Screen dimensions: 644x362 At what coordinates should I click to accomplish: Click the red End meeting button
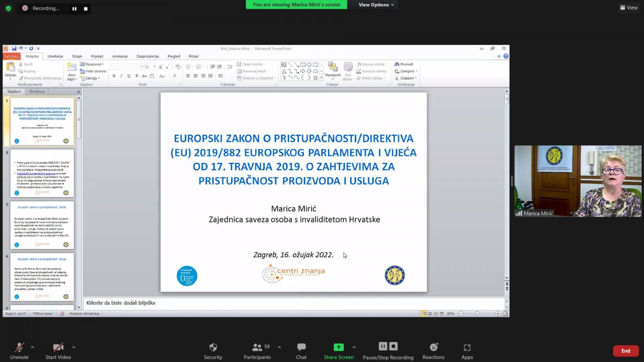pos(625,351)
